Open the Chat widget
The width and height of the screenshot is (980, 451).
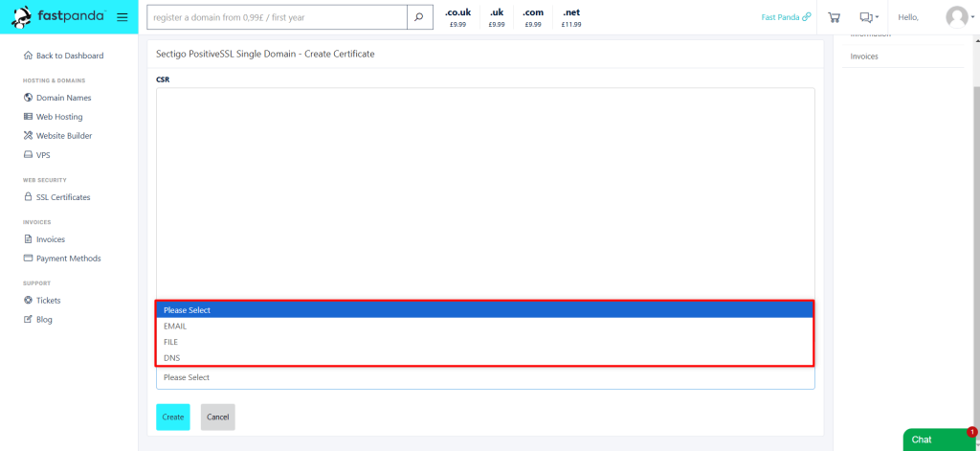(x=940, y=440)
